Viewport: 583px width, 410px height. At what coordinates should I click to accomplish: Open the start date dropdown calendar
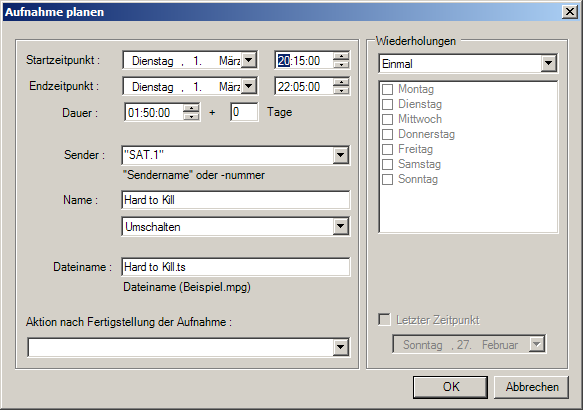click(248, 60)
